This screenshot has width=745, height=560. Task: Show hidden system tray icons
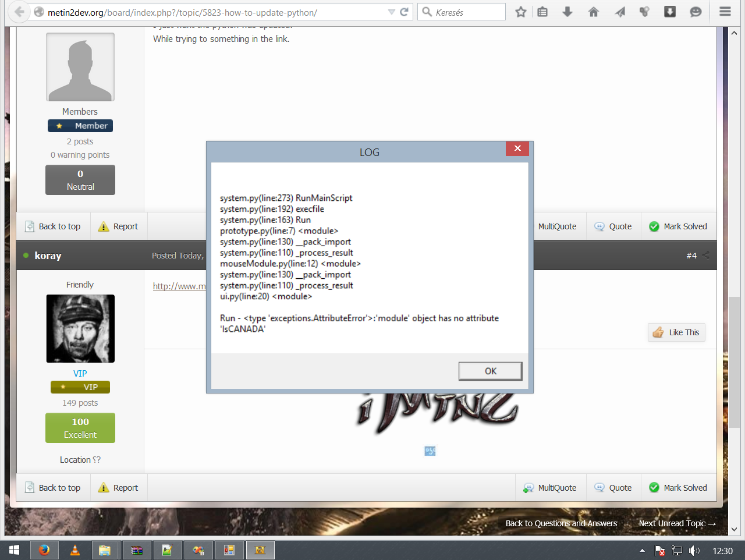tap(641, 550)
